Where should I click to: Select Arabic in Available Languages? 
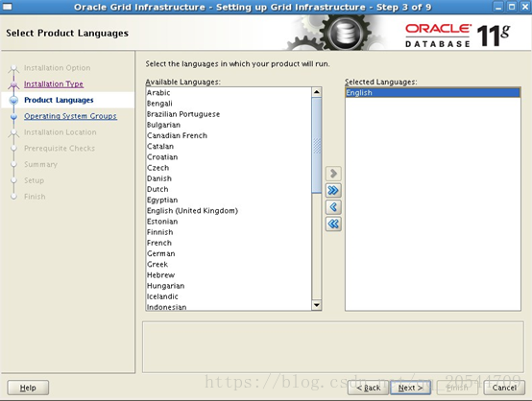229,92
